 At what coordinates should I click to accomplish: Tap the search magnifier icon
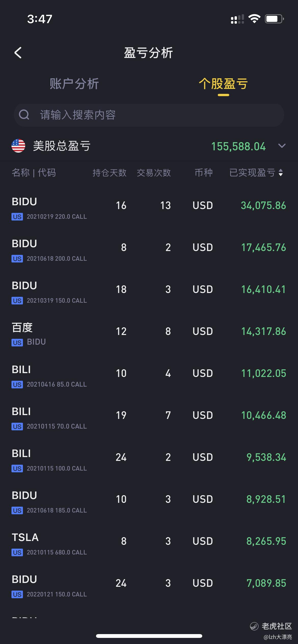tap(24, 115)
